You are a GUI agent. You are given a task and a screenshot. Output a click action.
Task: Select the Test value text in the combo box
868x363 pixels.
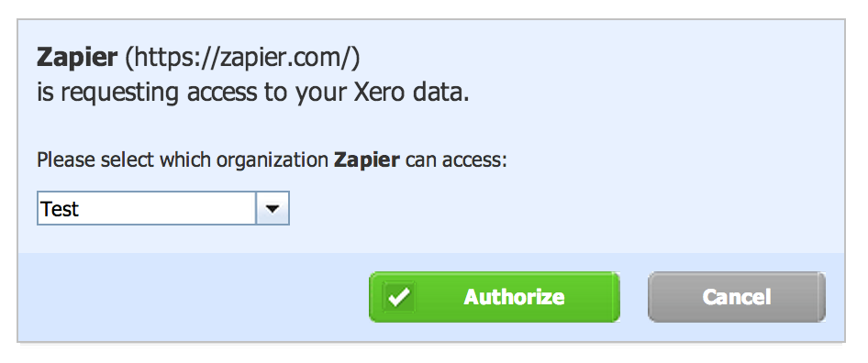point(60,209)
